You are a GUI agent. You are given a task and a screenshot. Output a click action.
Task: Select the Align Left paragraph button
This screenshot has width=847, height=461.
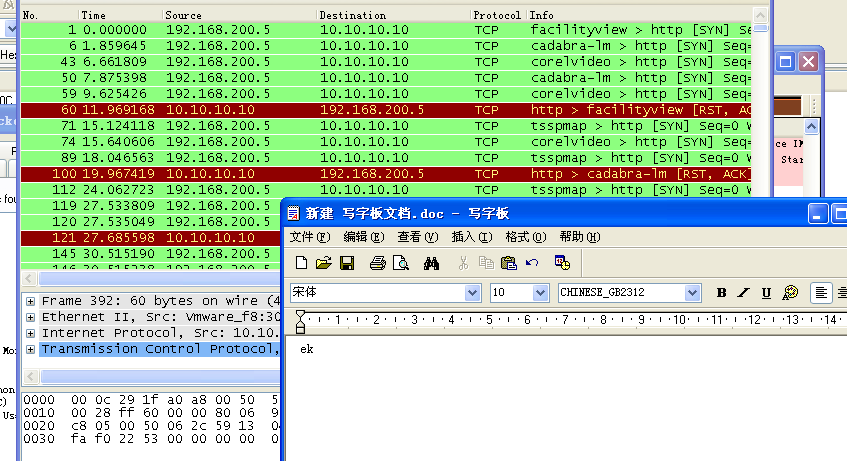click(x=821, y=293)
